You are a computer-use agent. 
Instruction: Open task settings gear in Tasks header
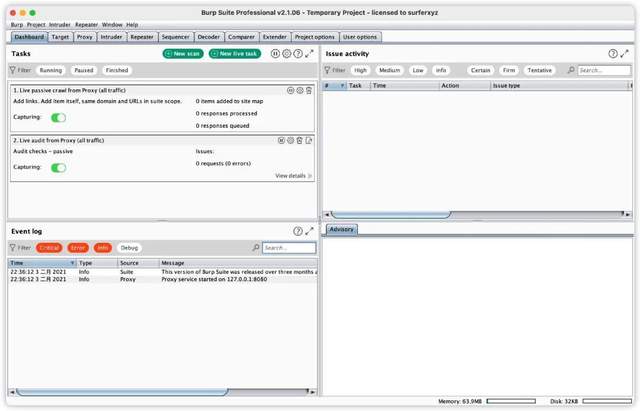pos(286,53)
